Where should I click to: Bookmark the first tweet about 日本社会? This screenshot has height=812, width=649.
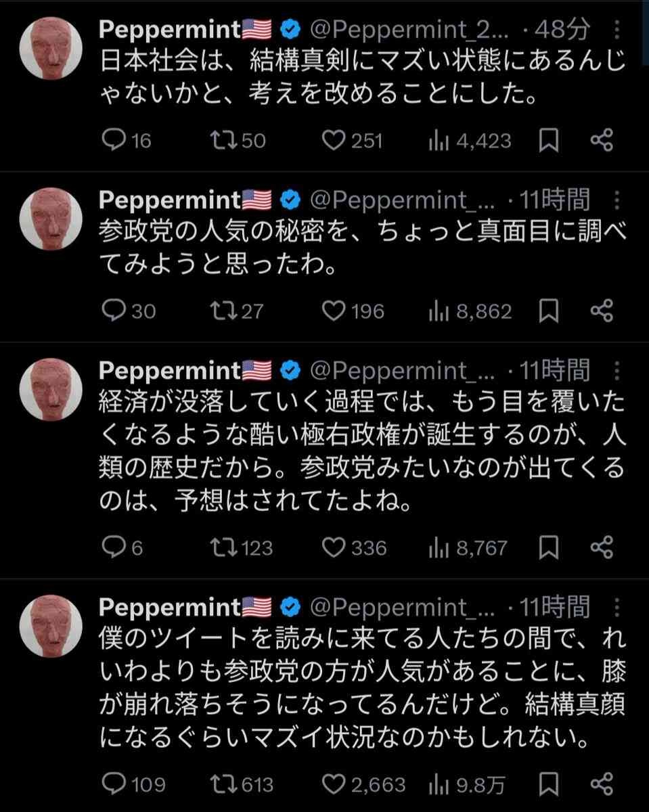[549, 140]
